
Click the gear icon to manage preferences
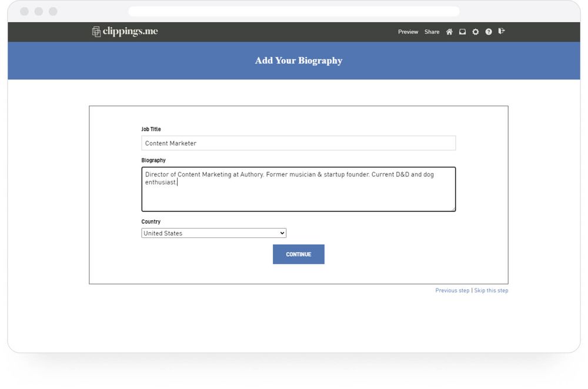(x=476, y=32)
